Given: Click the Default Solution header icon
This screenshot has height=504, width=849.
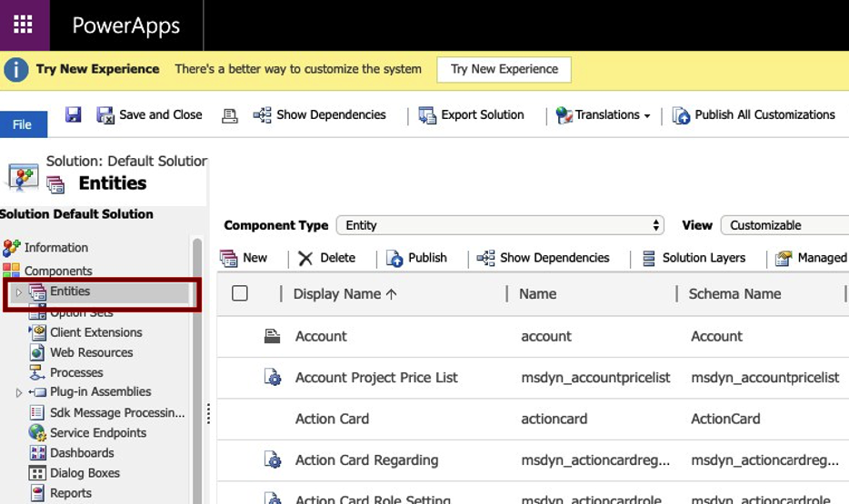Looking at the screenshot, I should coord(22,178).
